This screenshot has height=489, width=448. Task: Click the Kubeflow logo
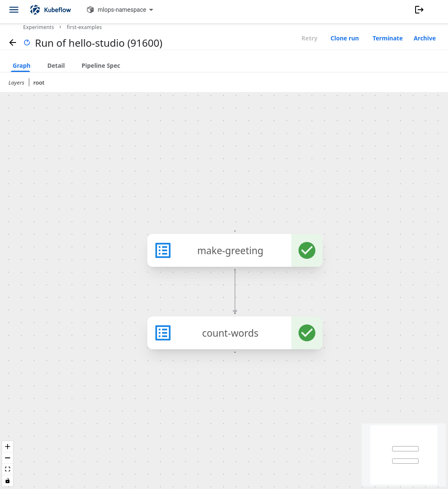coord(51,10)
